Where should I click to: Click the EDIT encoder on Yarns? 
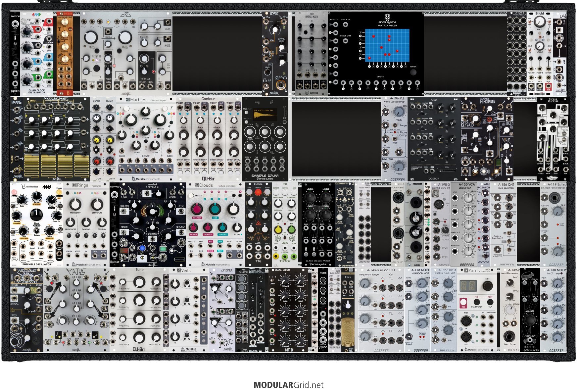[x=487, y=286]
